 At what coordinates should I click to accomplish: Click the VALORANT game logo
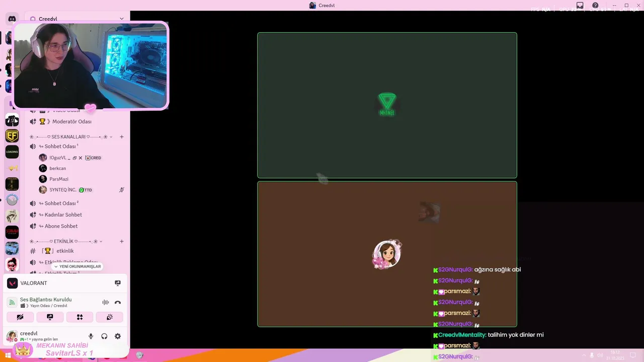pos(13,283)
